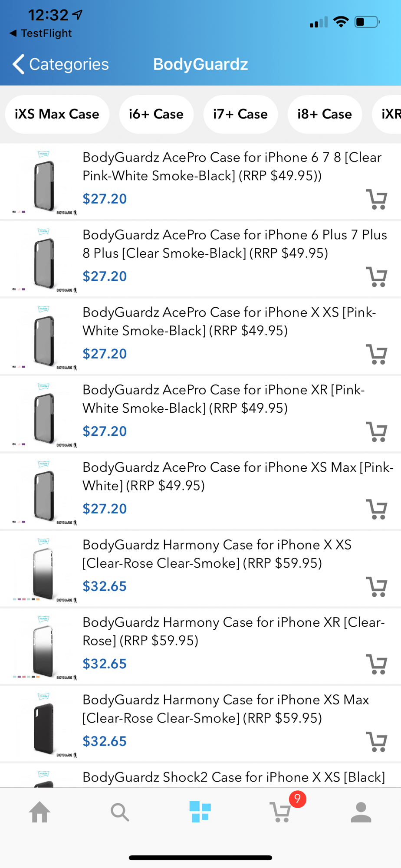Select the iXS Max Case filter
This screenshot has height=868, width=401.
57,114
